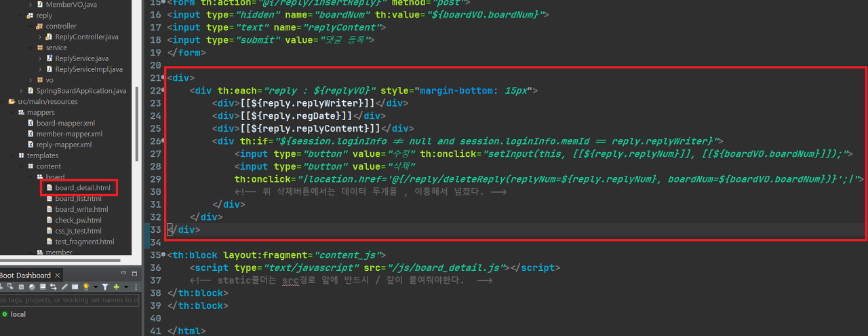Screen dimensions: 868x336
Task: Expand the ReplyServiceImpl.java node arrow
Action: (39, 69)
